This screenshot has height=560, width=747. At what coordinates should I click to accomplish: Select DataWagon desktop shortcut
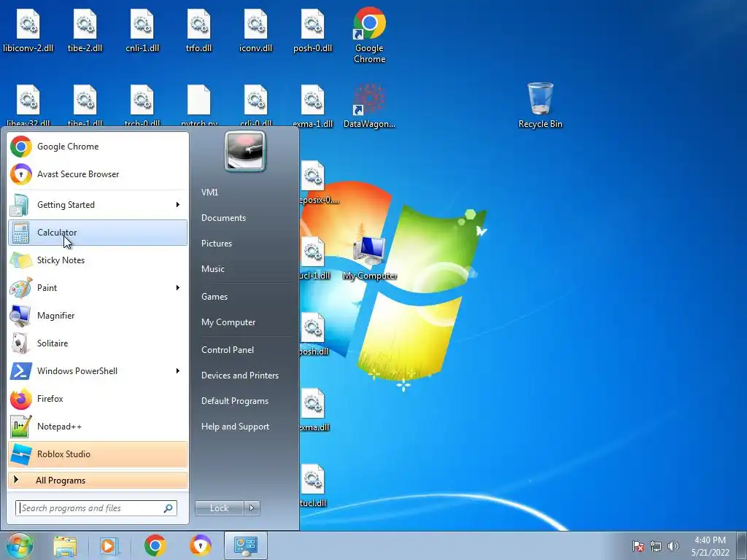pos(370,106)
